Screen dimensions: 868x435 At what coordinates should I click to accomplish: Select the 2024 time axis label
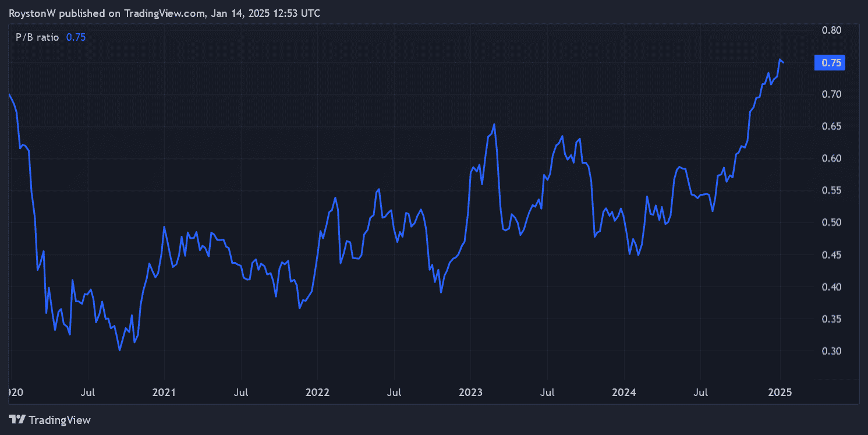(x=623, y=392)
